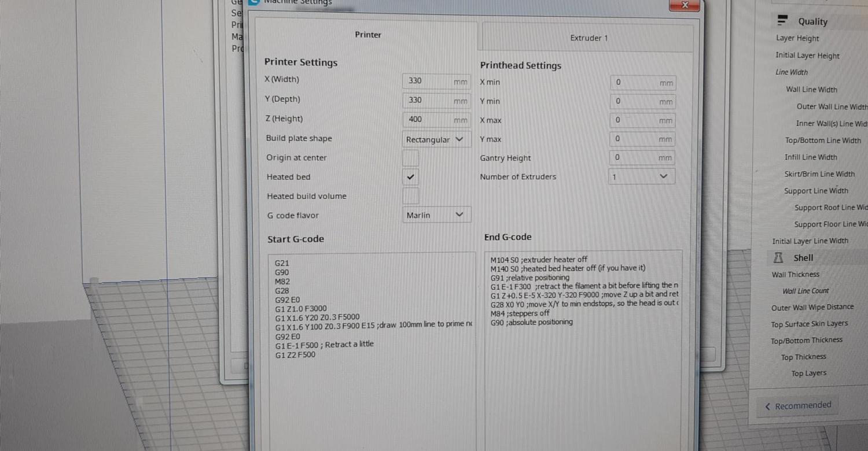Select the Support Floor Line Width setting
The height and width of the screenshot is (451, 868).
[831, 224]
